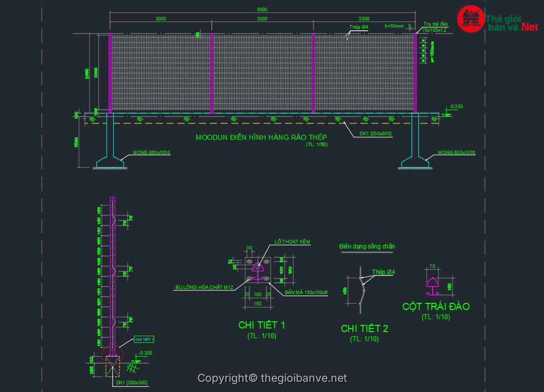Click the 9000 overall dimension text
Image resolution: width=544 pixels, height=392 pixels.
[x=261, y=10]
